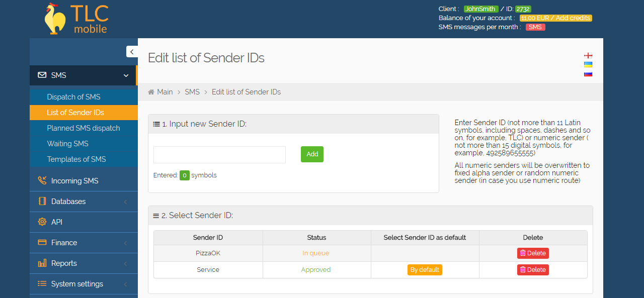Click the entered symbols counter badge
This screenshot has height=298, width=644.
[185, 175]
